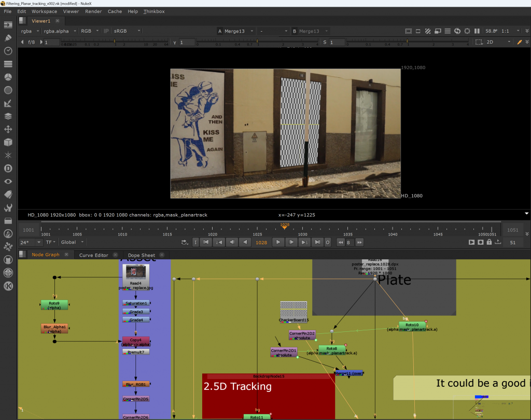
Task: Open the Views nodes eye icon
Action: pos(8,181)
